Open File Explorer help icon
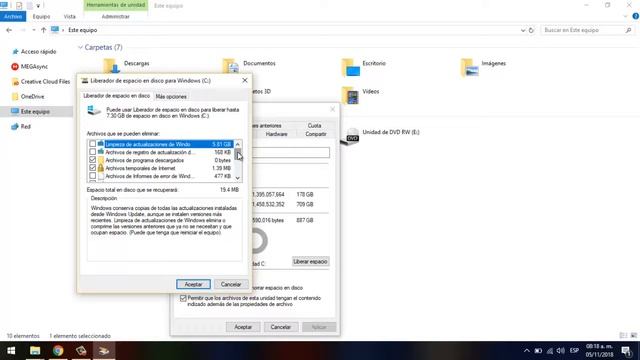This screenshot has width=640, height=360. (x=636, y=16)
